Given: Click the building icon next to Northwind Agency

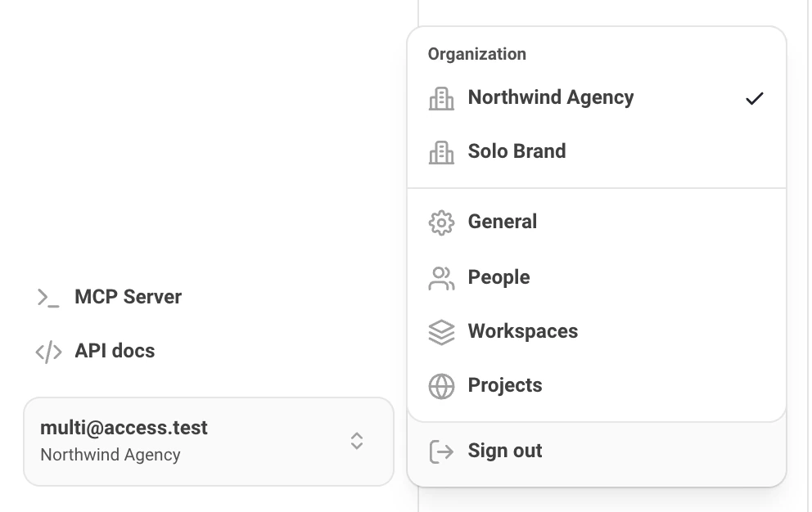Looking at the screenshot, I should (x=441, y=98).
